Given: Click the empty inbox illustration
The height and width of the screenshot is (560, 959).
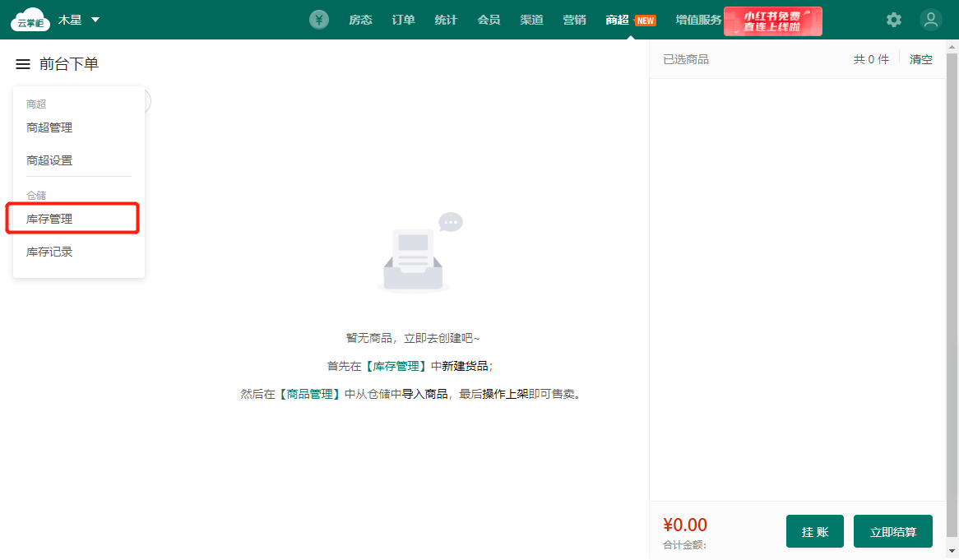Looking at the screenshot, I should (414, 254).
